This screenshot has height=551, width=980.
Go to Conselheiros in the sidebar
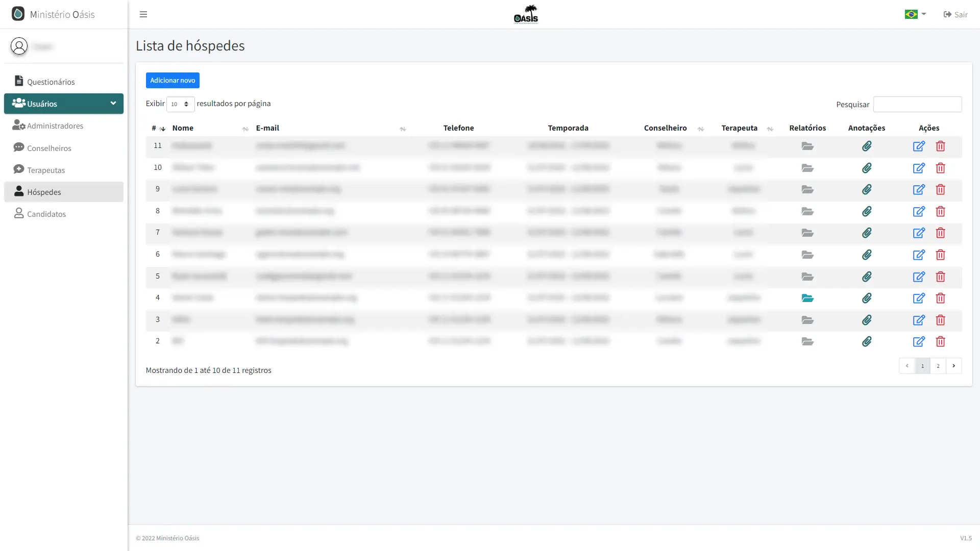[49, 148]
